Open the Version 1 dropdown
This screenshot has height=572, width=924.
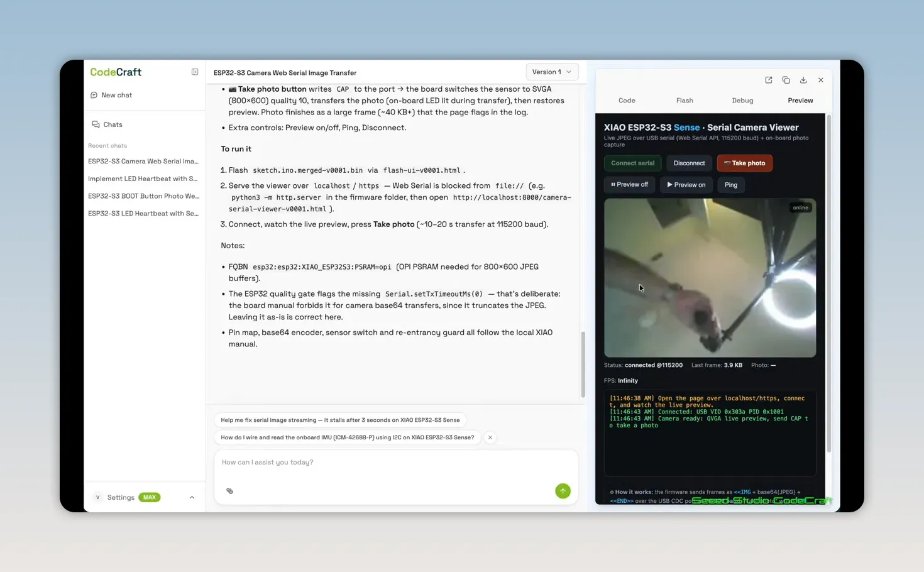click(x=552, y=72)
